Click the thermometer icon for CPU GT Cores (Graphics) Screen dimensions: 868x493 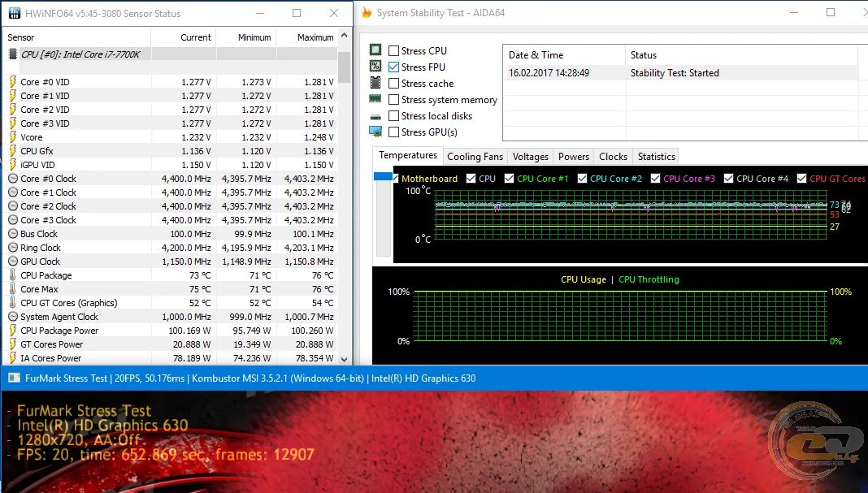click(x=13, y=303)
